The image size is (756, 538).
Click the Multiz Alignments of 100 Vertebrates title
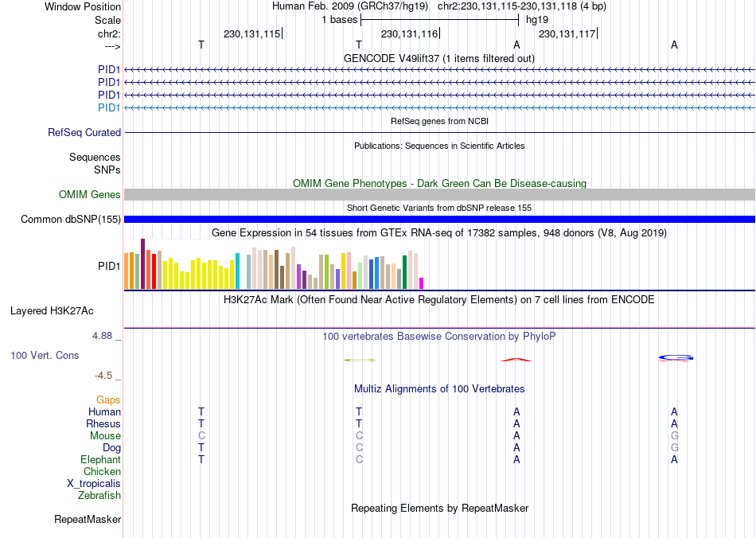tap(439, 389)
